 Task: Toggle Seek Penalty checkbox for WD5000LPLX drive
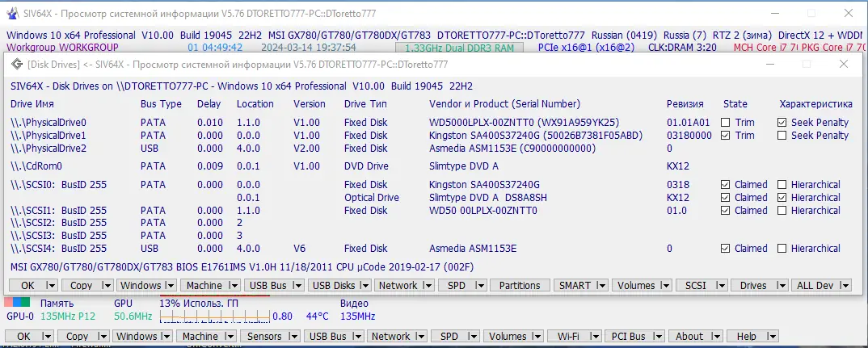click(x=782, y=122)
